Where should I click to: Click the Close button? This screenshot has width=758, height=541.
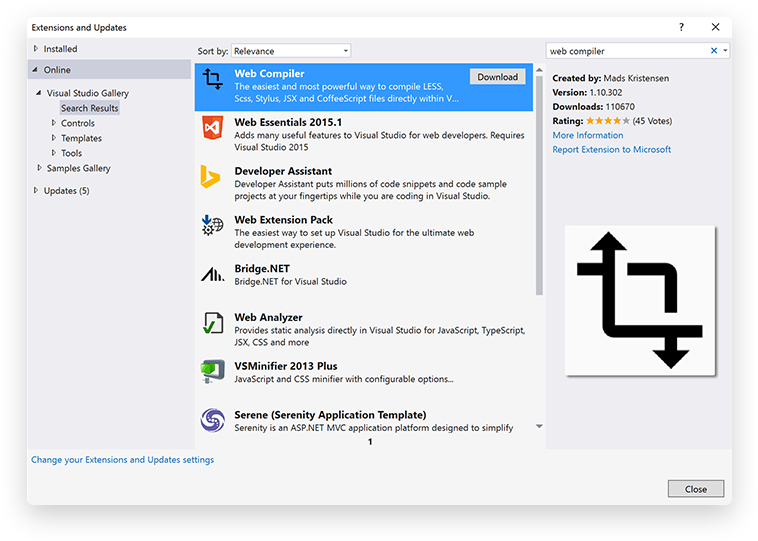point(696,489)
